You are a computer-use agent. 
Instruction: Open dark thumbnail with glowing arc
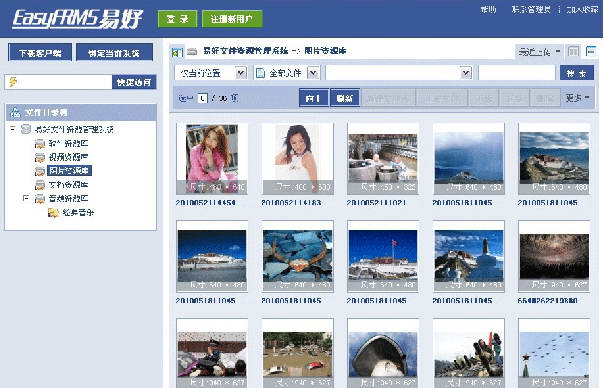point(554,256)
